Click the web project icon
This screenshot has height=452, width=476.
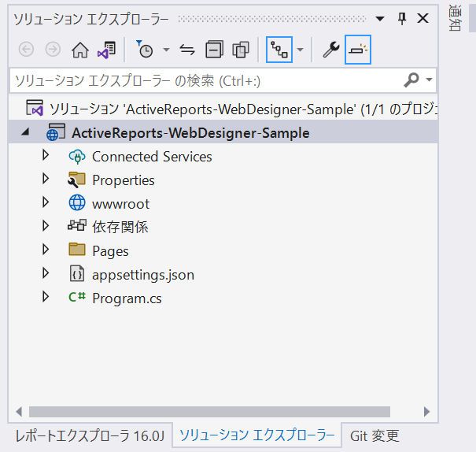pos(56,132)
